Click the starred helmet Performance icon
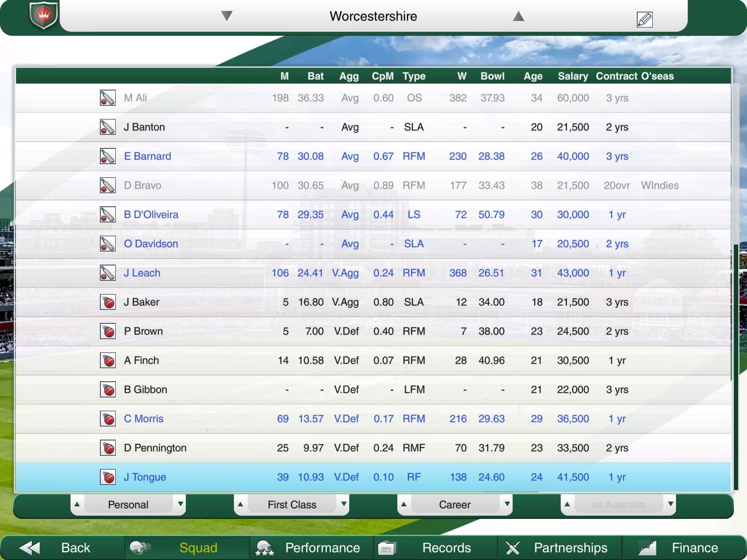This screenshot has height=560, width=747. [265, 548]
